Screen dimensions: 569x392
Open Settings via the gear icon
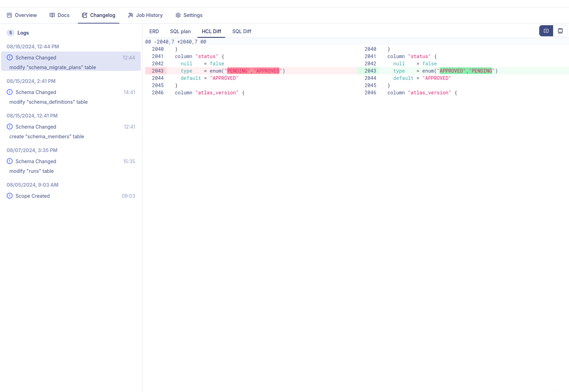tap(178, 15)
